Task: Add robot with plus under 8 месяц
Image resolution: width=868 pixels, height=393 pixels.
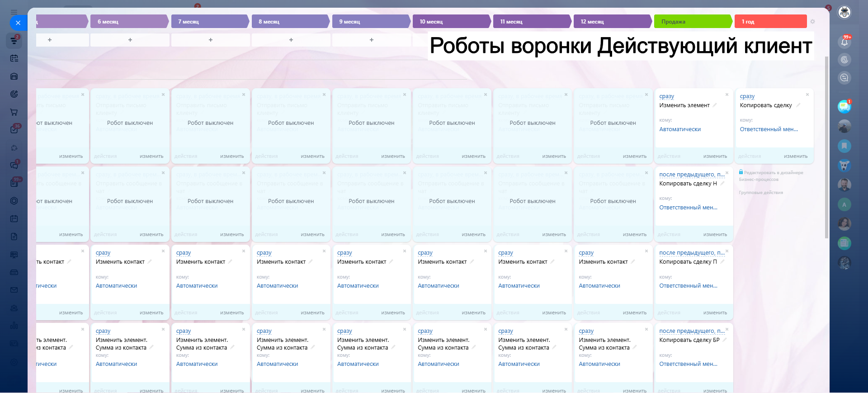Action: 291,40
